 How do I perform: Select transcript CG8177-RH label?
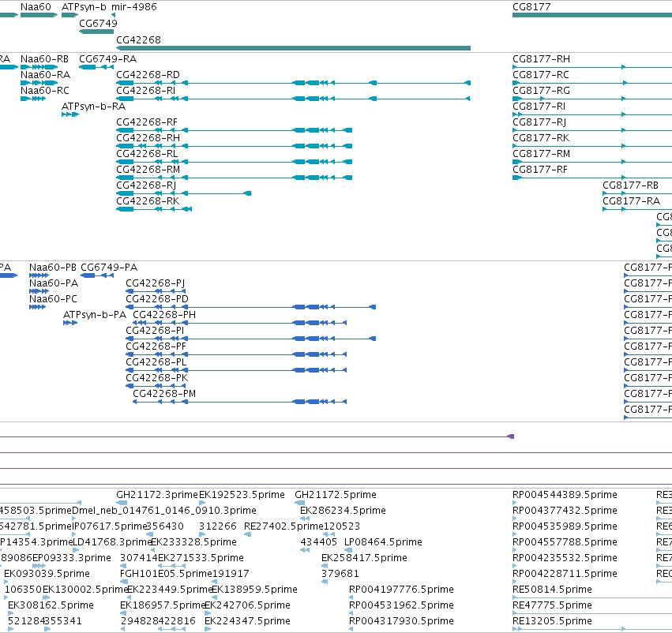tap(541, 58)
